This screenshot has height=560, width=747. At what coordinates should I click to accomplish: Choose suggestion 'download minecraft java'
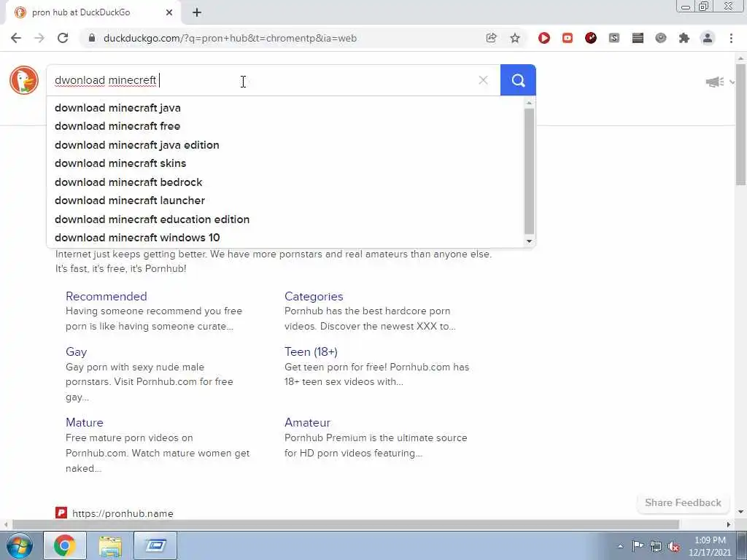tap(285, 108)
